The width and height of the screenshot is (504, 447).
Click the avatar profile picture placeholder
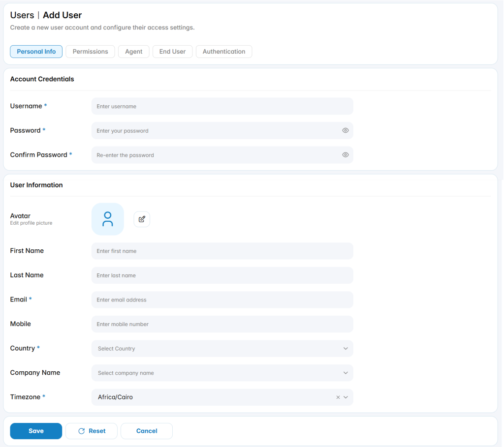(x=108, y=219)
